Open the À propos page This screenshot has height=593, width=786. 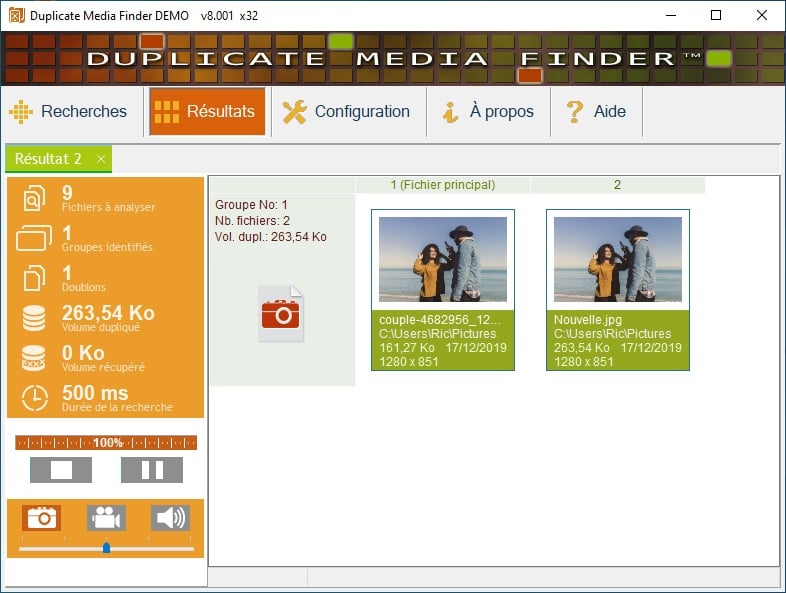pyautogui.click(x=488, y=112)
